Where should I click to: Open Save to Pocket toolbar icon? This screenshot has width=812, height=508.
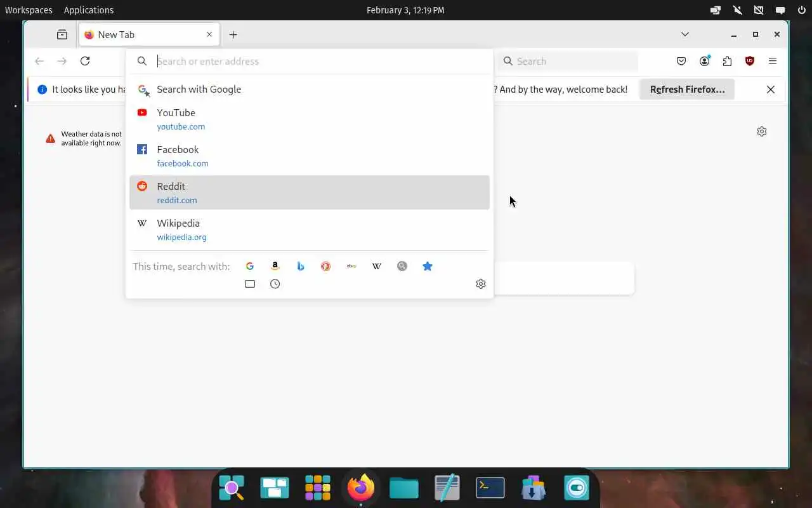click(x=681, y=61)
